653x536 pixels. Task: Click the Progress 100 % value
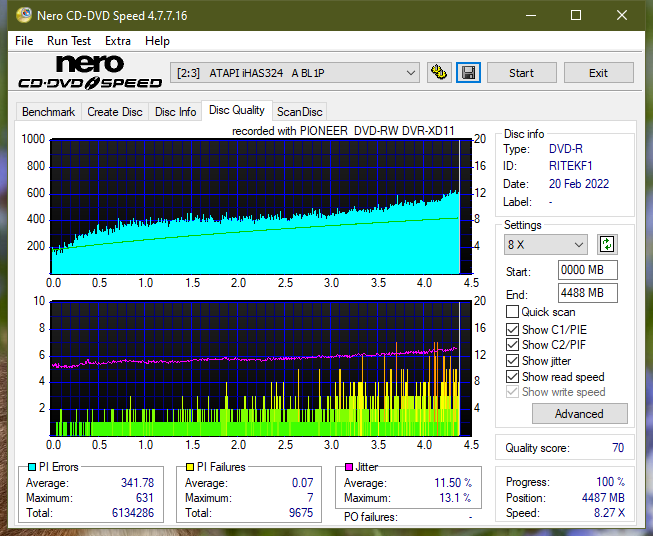coord(611,482)
